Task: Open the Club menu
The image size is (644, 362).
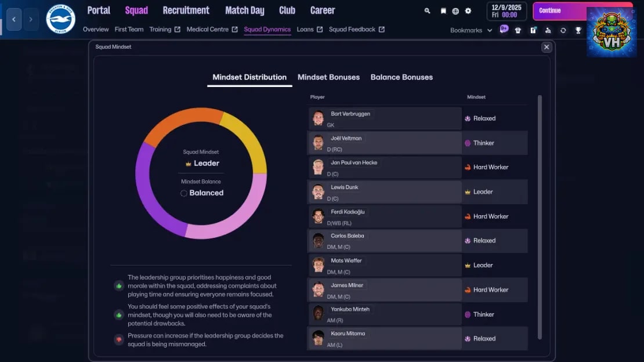Action: (x=287, y=10)
